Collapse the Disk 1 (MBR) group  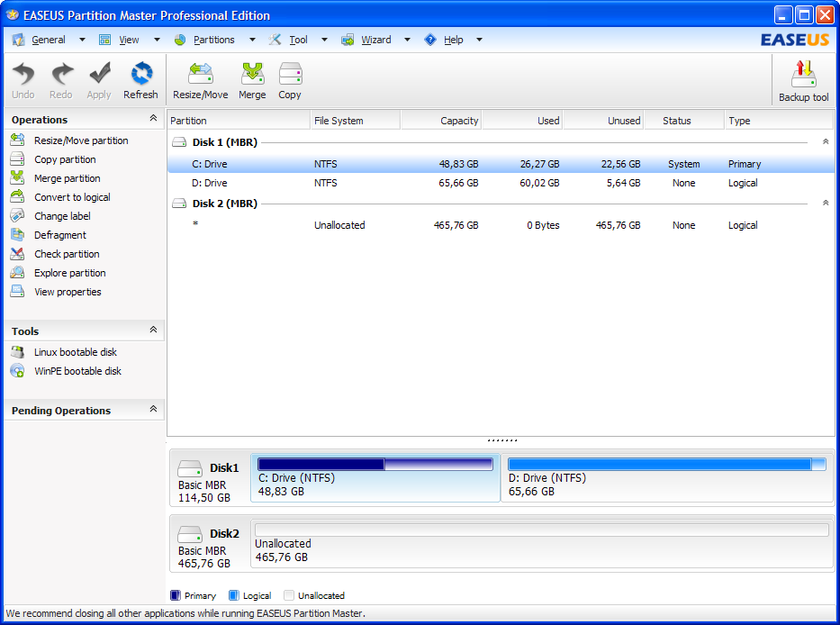pos(826,142)
